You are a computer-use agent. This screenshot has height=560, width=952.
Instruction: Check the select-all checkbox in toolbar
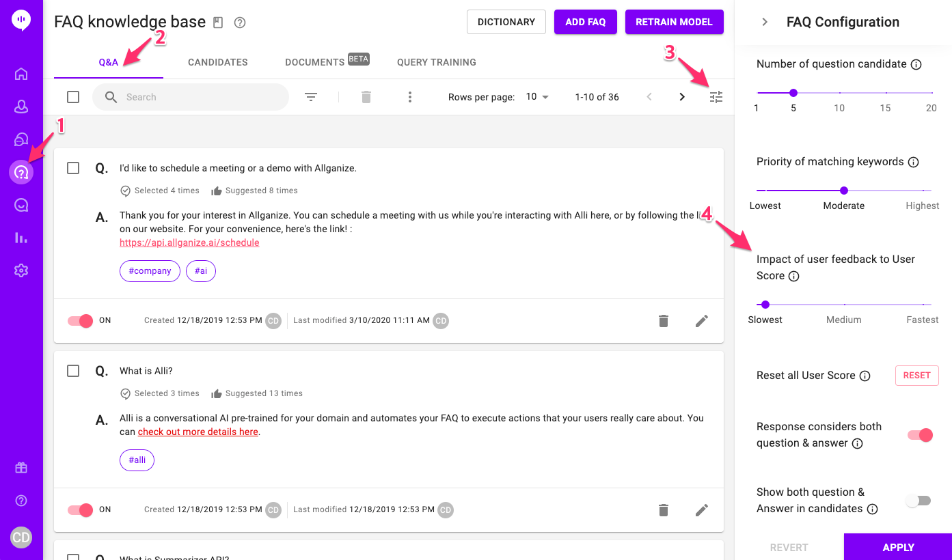(x=73, y=97)
